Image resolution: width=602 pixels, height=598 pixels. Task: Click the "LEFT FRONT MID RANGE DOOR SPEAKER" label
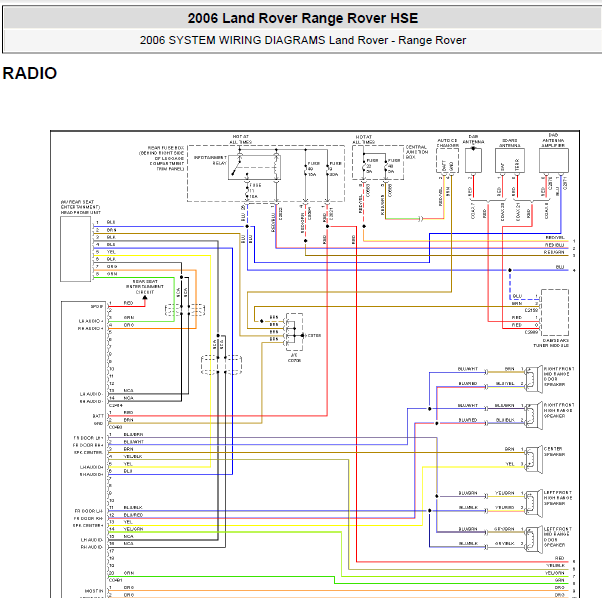pos(558,537)
